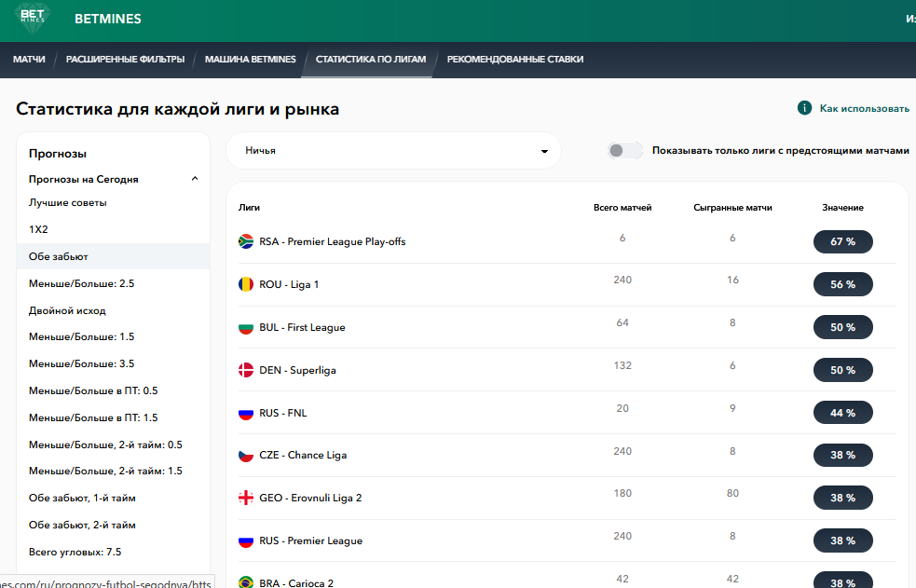
Task: Click the RUS - FNL league name
Action: (x=282, y=413)
